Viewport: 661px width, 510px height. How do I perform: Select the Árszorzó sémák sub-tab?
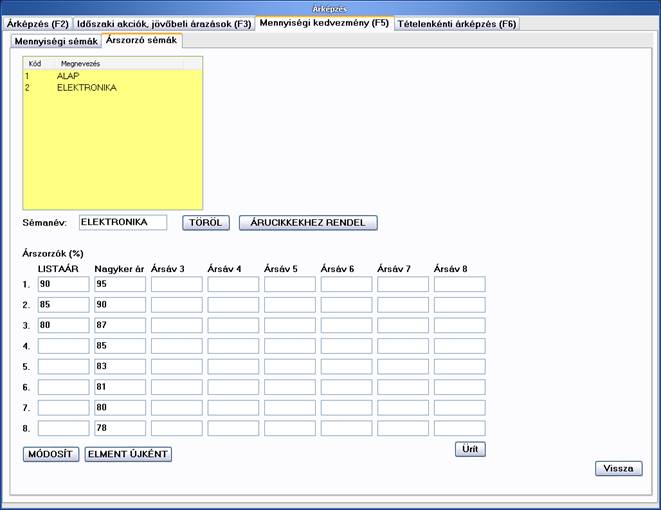(x=142, y=40)
